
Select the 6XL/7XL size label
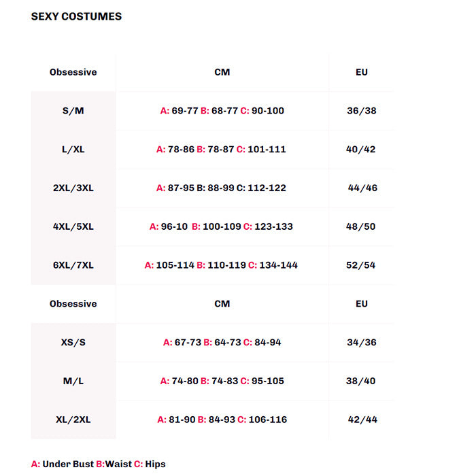[x=73, y=265]
